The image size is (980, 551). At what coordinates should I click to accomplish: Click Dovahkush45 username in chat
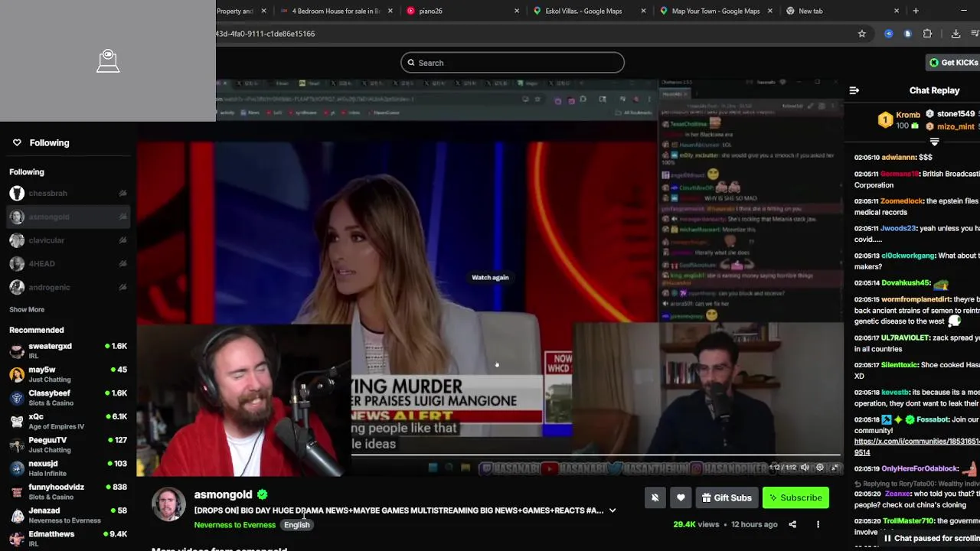click(x=905, y=283)
